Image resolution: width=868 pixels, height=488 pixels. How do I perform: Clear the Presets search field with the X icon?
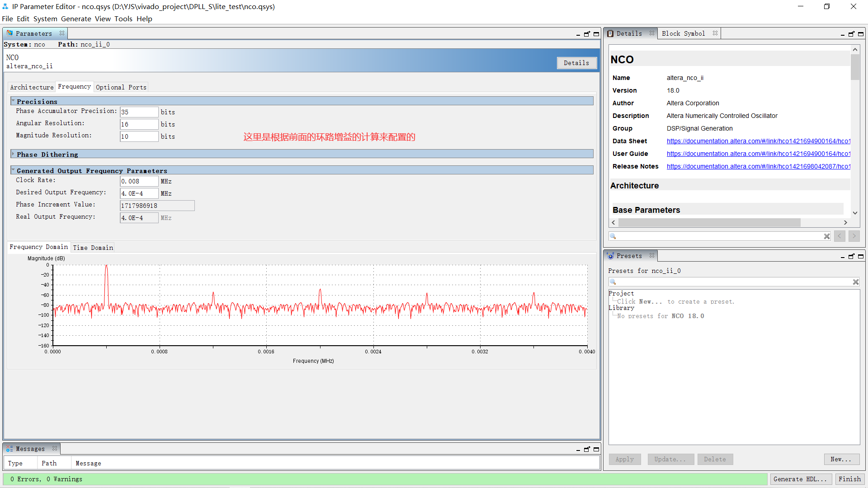[856, 282]
